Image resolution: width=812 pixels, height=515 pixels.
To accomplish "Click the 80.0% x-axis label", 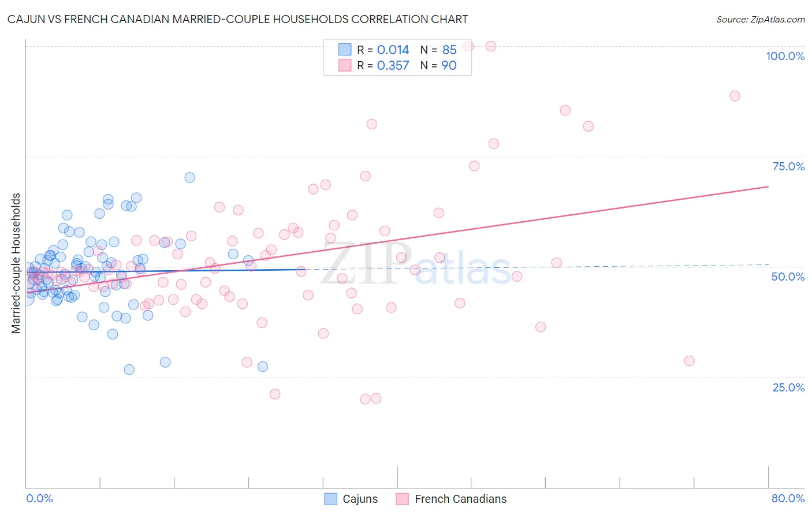I will pyautogui.click(x=788, y=498).
